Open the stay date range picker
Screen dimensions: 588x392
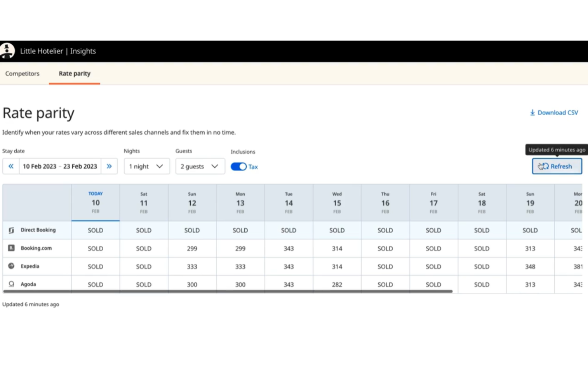[60, 166]
